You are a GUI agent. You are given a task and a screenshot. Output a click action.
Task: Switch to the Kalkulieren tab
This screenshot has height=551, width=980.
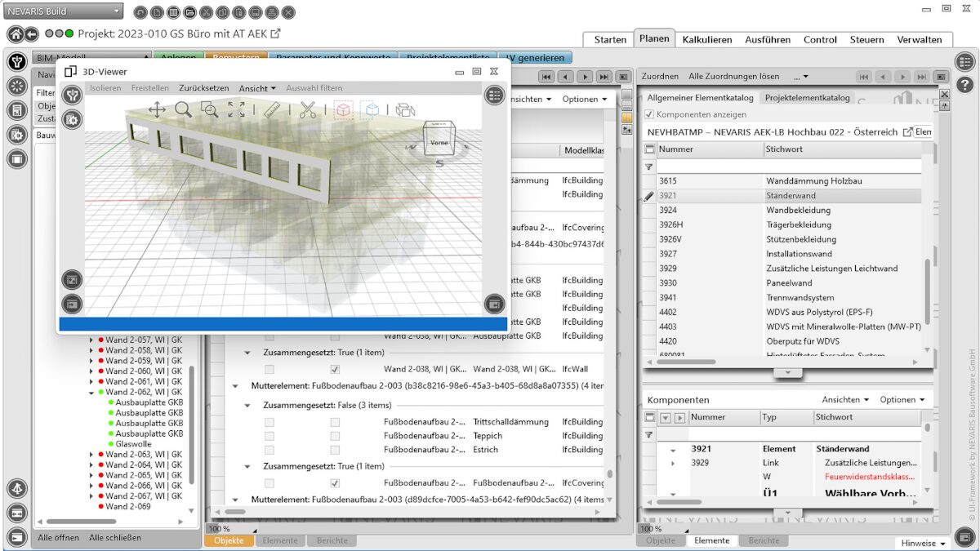click(707, 39)
